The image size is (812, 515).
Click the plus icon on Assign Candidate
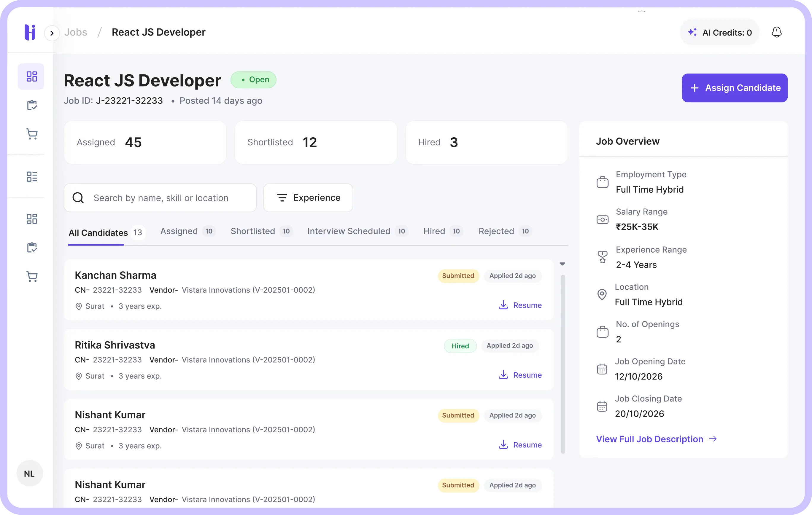(x=694, y=88)
